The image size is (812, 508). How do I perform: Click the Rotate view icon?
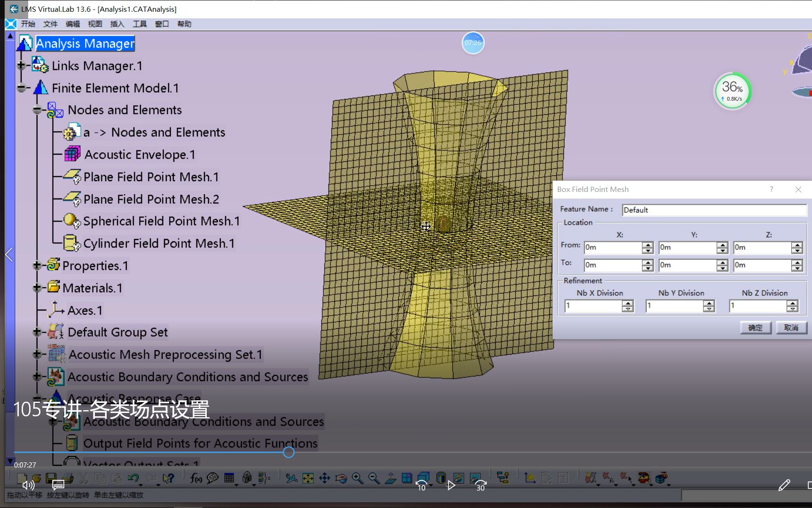(341, 478)
